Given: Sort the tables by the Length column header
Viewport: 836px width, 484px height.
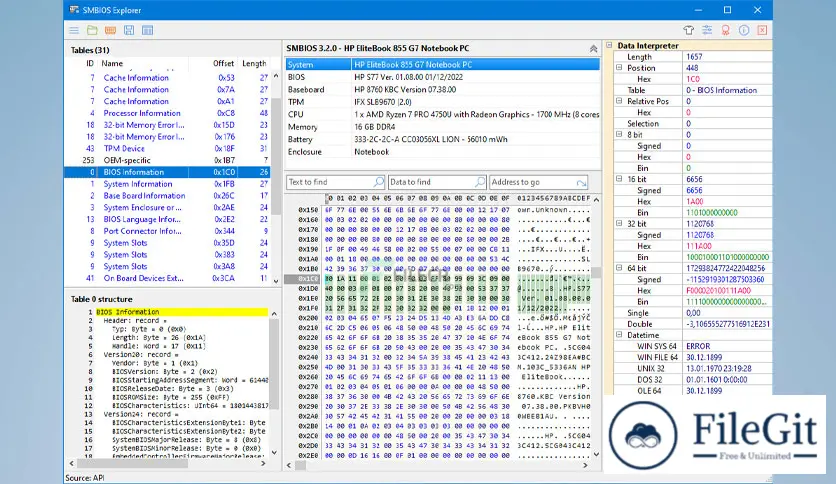Looking at the screenshot, I should (x=254, y=63).
